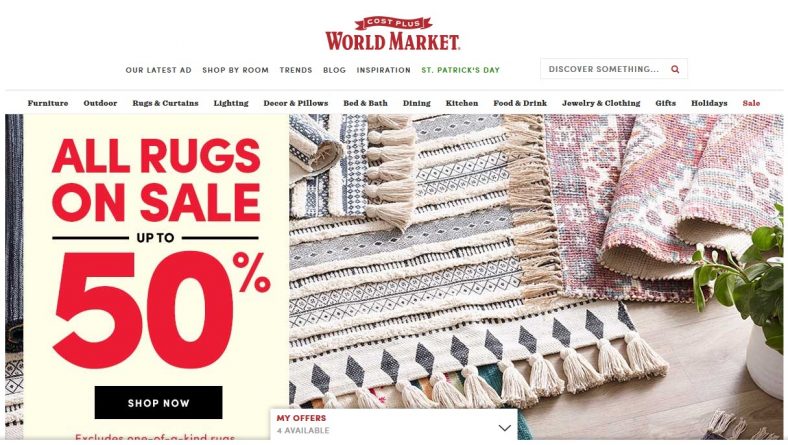Visit the Blog page

pyautogui.click(x=334, y=70)
